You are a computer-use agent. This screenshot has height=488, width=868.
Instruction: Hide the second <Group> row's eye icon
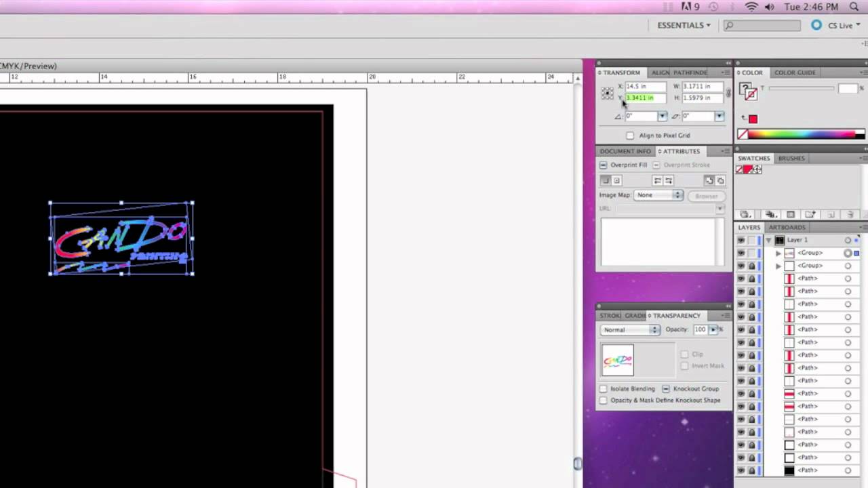coord(741,266)
